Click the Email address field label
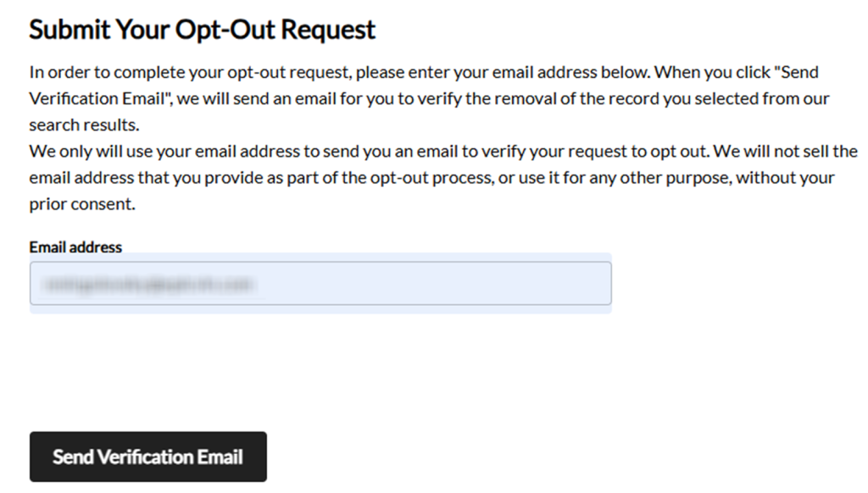 pos(75,247)
